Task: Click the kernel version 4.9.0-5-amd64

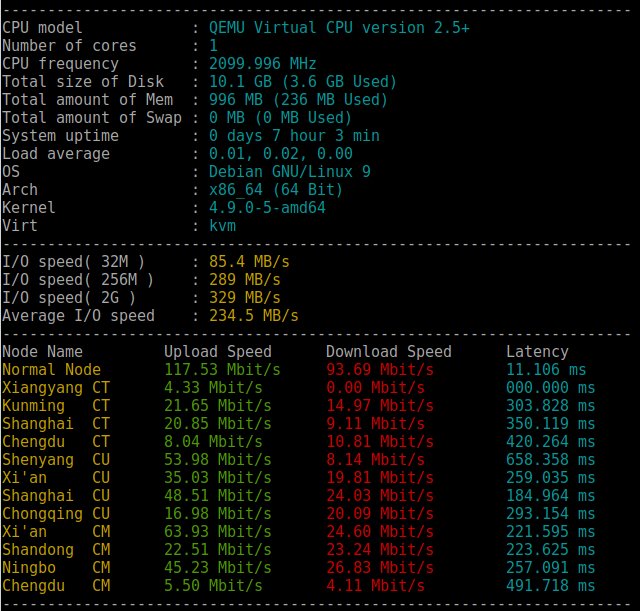Action: [267, 207]
